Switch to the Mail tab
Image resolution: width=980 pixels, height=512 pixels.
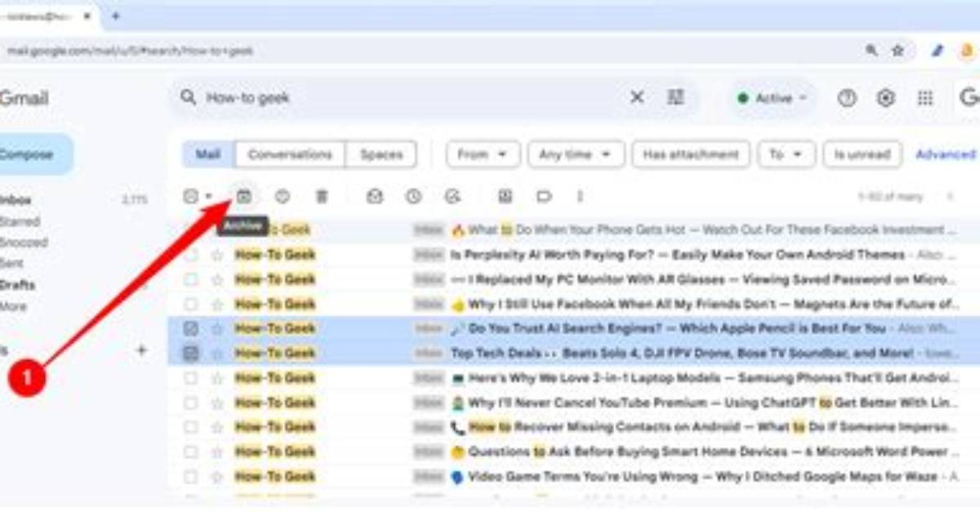coord(208,154)
